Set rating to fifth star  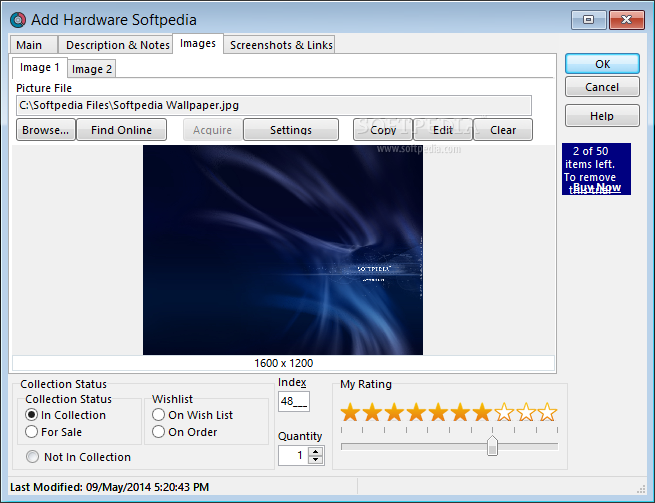pos(438,412)
